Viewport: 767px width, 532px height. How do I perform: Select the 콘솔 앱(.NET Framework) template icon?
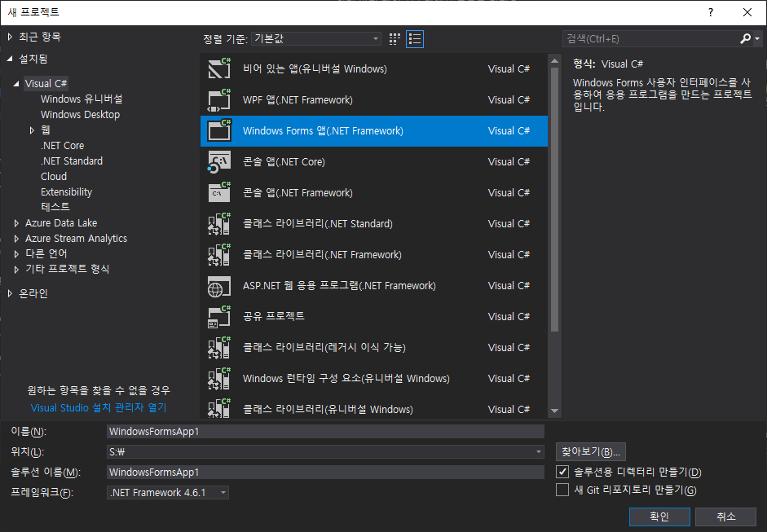point(219,192)
